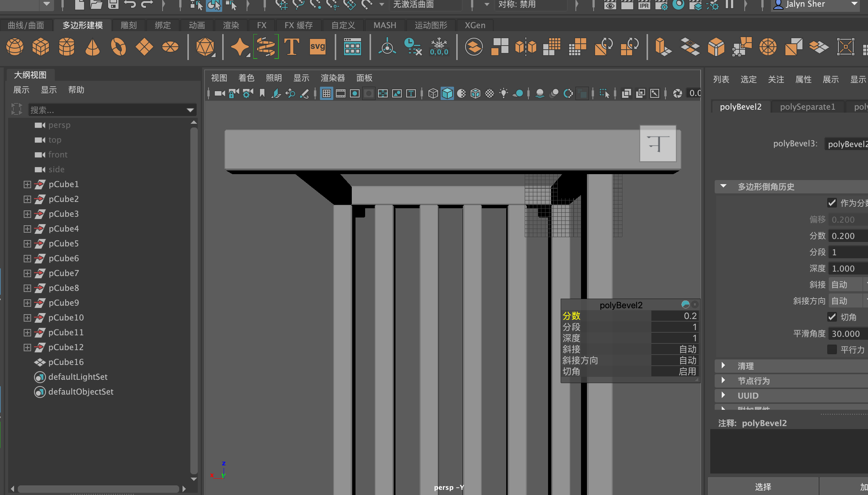Image resolution: width=868 pixels, height=495 pixels.
Task: Click the SVG import shelf icon
Action: (317, 47)
